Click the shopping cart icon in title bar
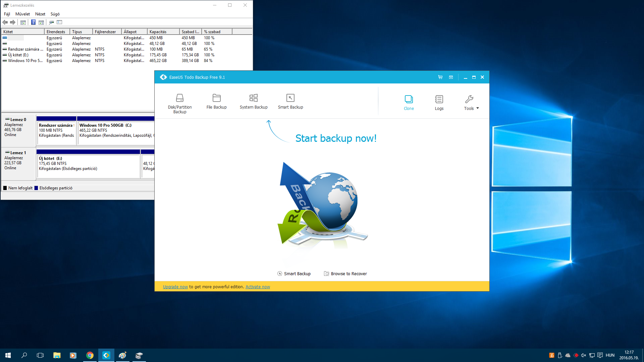Image resolution: width=644 pixels, height=362 pixels. point(440,77)
